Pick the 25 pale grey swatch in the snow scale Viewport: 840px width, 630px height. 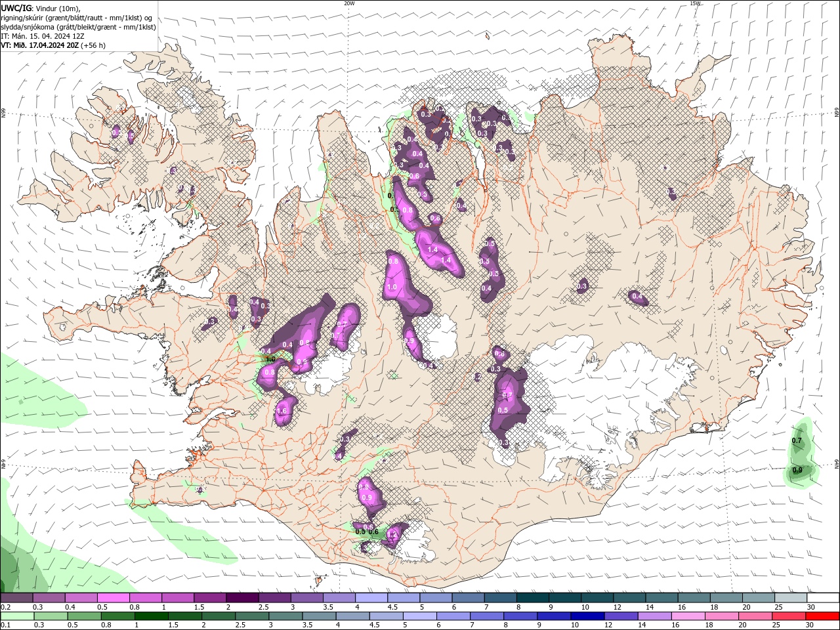tap(789, 598)
